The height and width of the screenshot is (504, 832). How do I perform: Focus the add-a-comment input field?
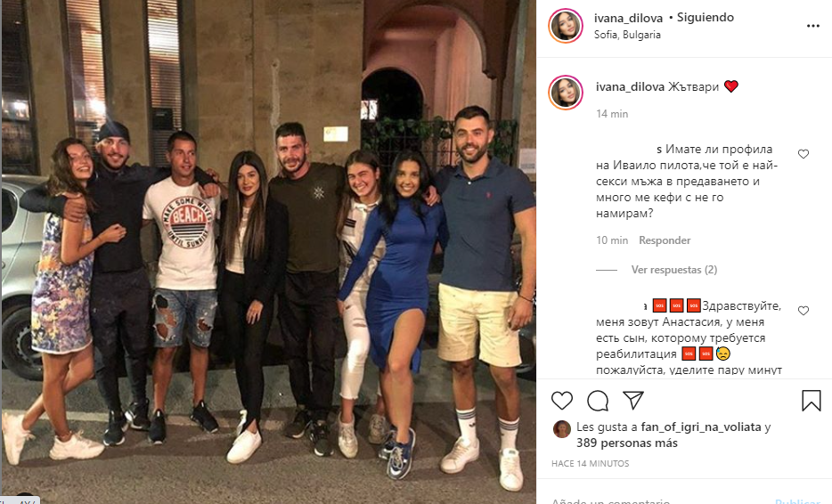click(x=658, y=500)
